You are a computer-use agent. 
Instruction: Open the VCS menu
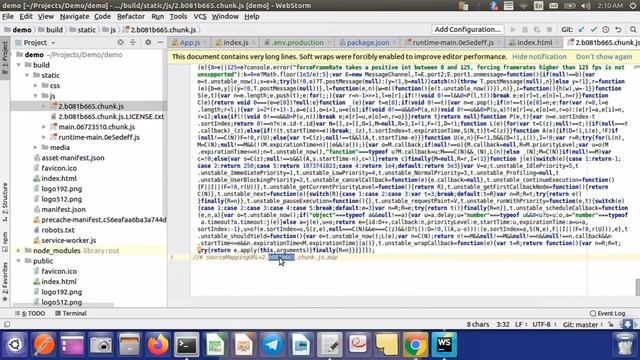pos(200,16)
